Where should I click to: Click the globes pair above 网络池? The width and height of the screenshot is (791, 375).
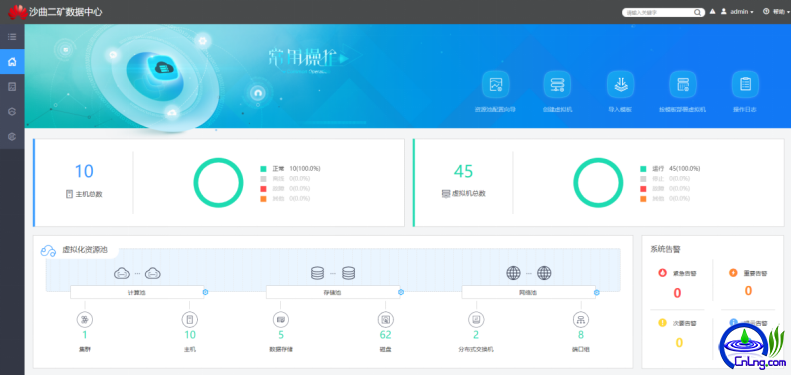tap(529, 273)
